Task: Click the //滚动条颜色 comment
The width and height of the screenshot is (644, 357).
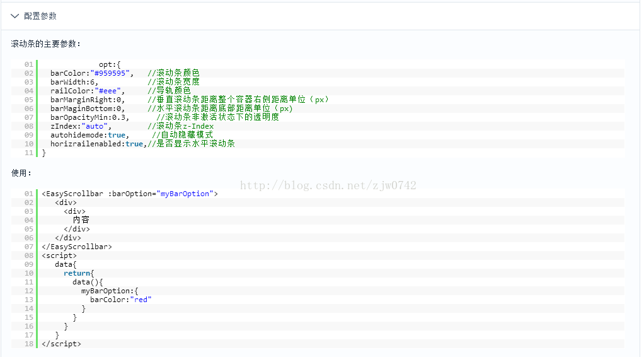Action: click(x=173, y=73)
